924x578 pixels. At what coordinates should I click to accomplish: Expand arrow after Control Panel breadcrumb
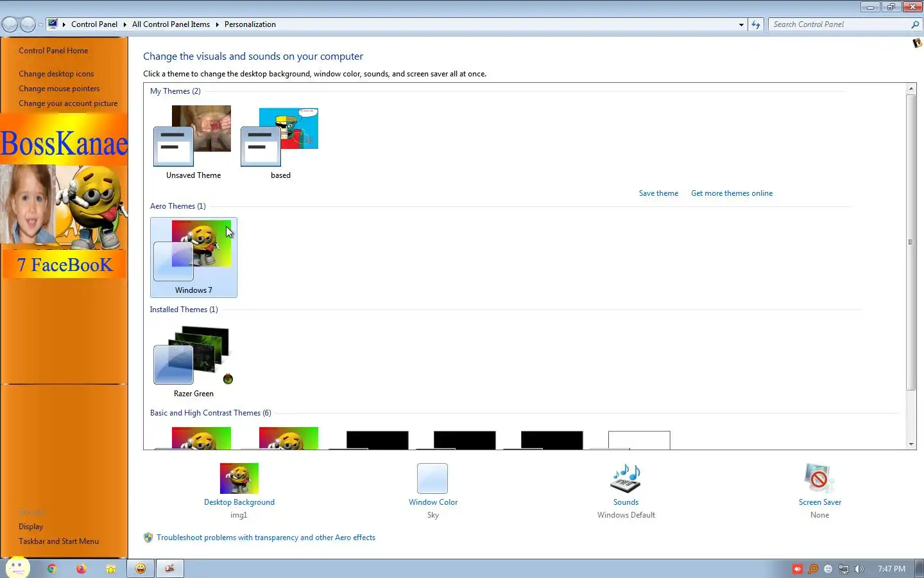point(124,24)
